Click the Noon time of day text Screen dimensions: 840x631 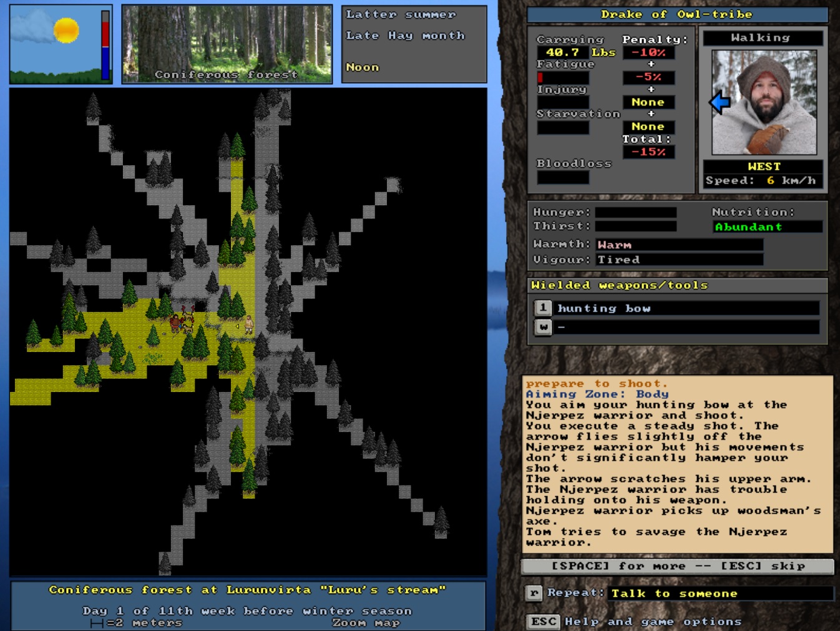pos(363,67)
